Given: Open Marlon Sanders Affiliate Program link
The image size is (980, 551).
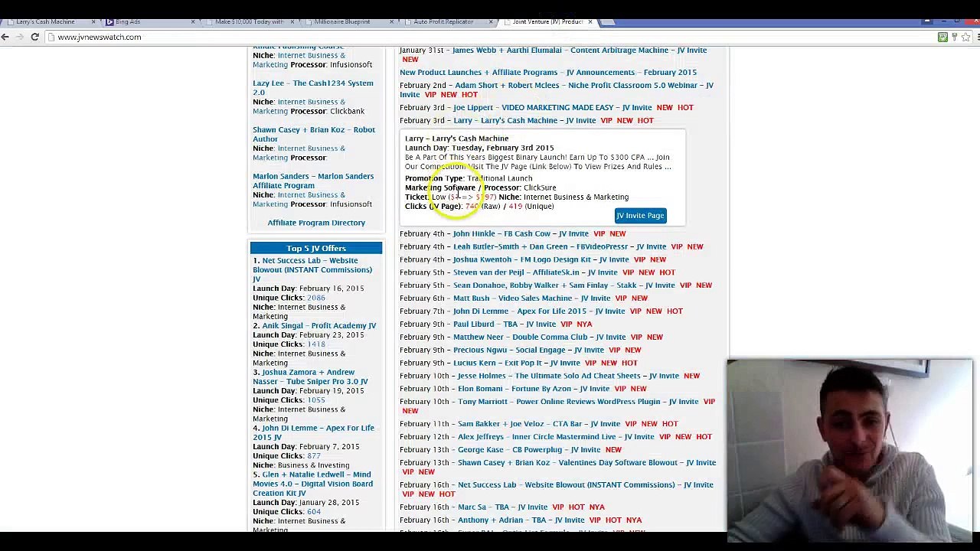Looking at the screenshot, I should tap(313, 182).
